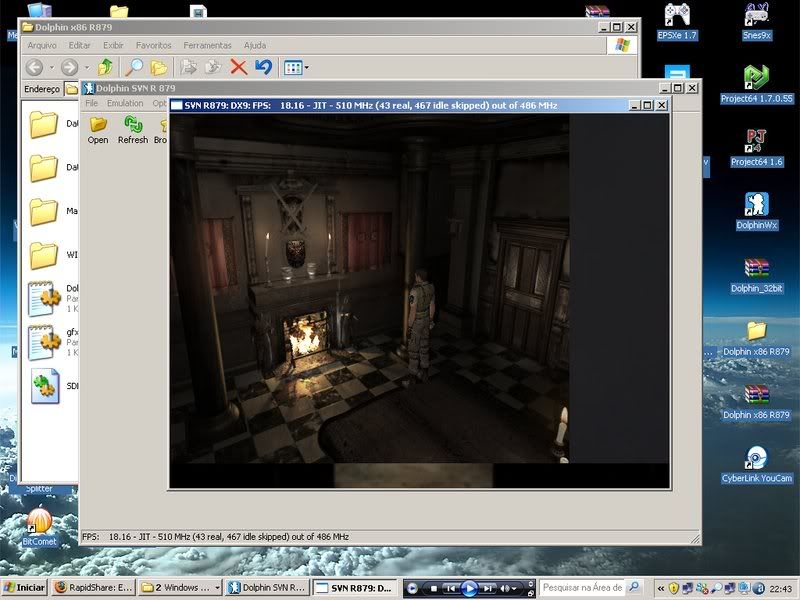Open the Snes9x desktop shortcut
800x600 pixels.
coord(757,21)
